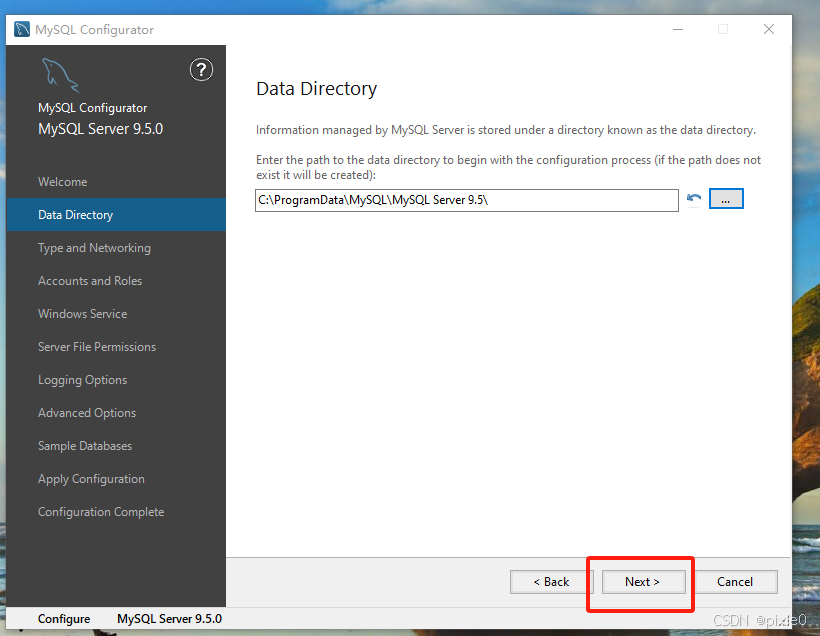Open the Apply Configuration step
The width and height of the screenshot is (820, 636).
pos(116,478)
